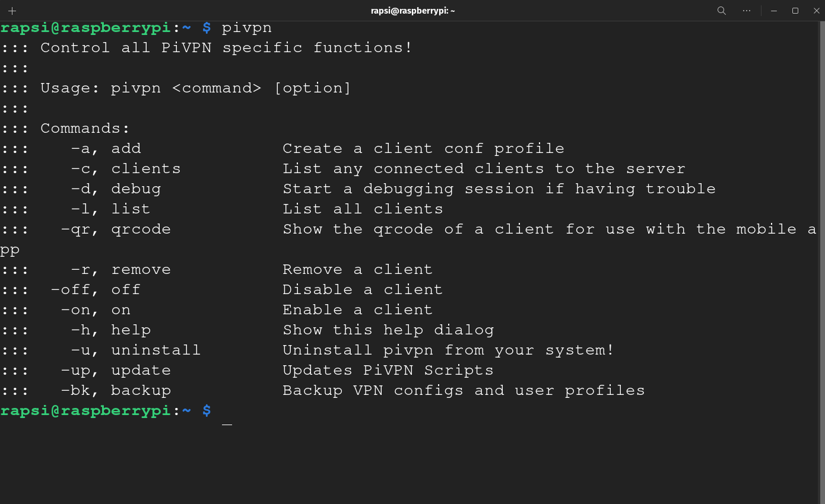The image size is (825, 504).
Task: Open the terminal search magnifier icon
Action: (722, 11)
